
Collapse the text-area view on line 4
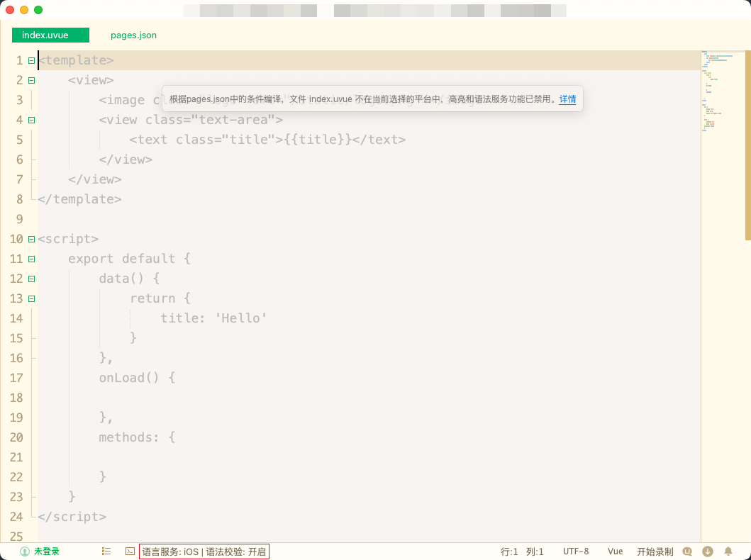coord(32,120)
